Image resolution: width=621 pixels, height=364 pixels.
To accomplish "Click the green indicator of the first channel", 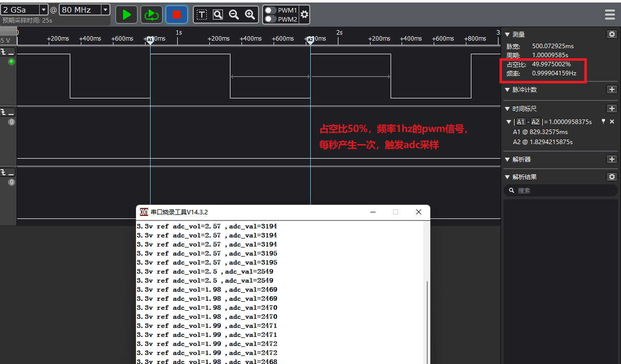I will click(12, 62).
